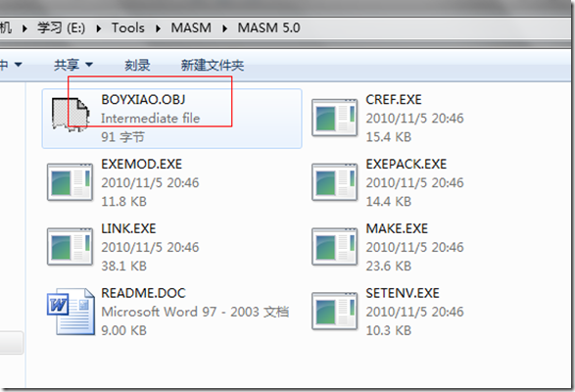Select the EXEPACK.EXE application icon

click(x=334, y=182)
